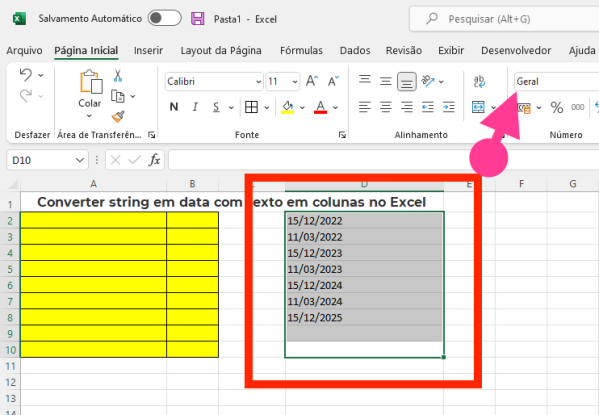Click the Format Painter brush icon
Viewport: 599px width, 415px height.
(x=118, y=117)
